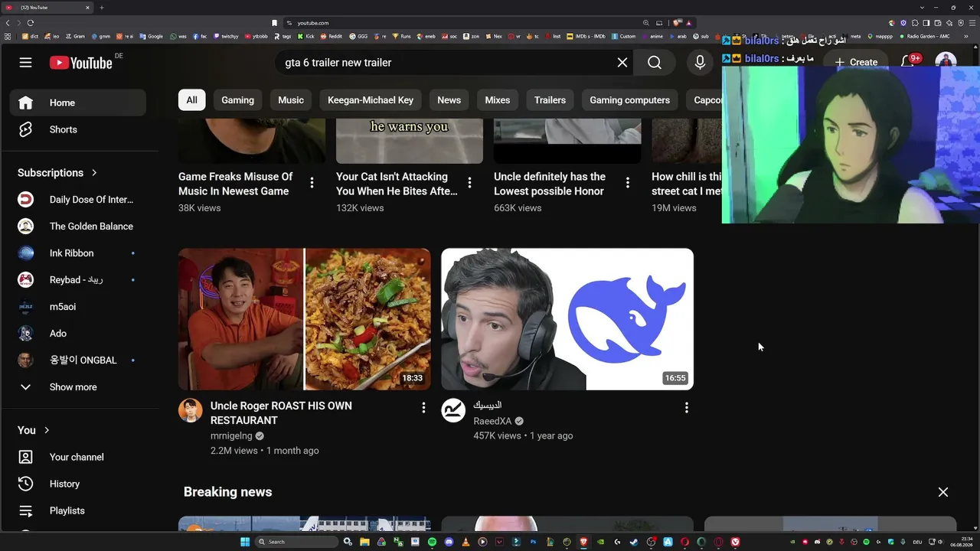Open the RaeedXA channel avatar
The height and width of the screenshot is (551, 980).
point(453,410)
